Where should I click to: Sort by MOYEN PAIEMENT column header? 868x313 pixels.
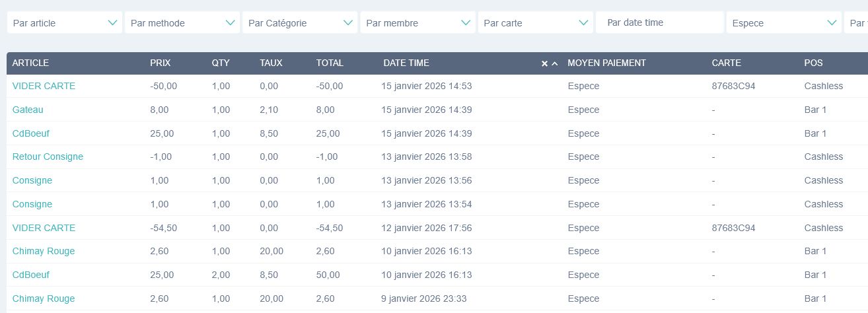(x=606, y=63)
